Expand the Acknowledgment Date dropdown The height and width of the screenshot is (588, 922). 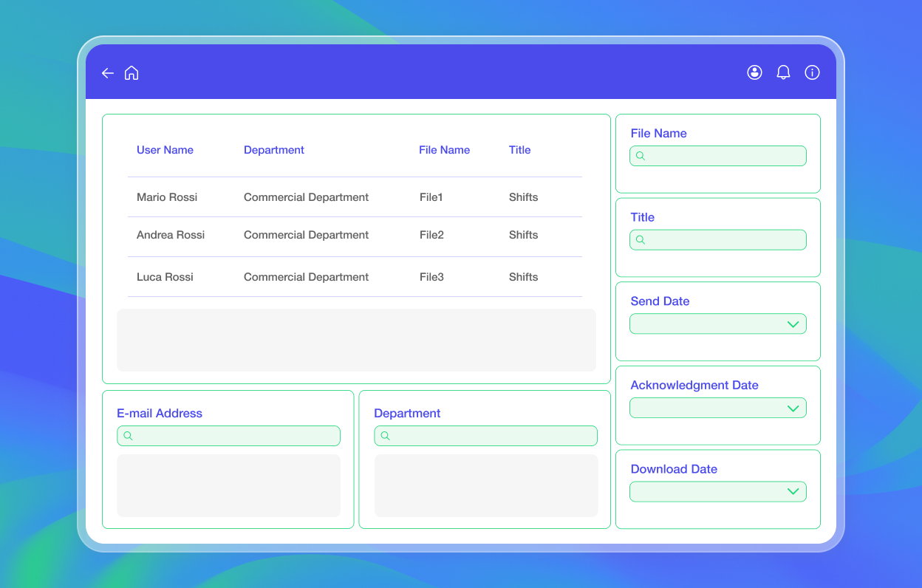718,408
